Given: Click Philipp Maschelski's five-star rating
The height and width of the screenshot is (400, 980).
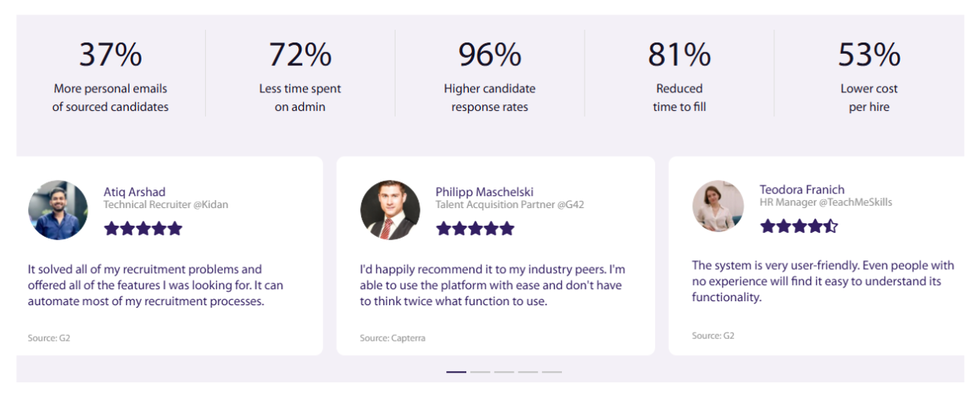Looking at the screenshot, I should (474, 229).
